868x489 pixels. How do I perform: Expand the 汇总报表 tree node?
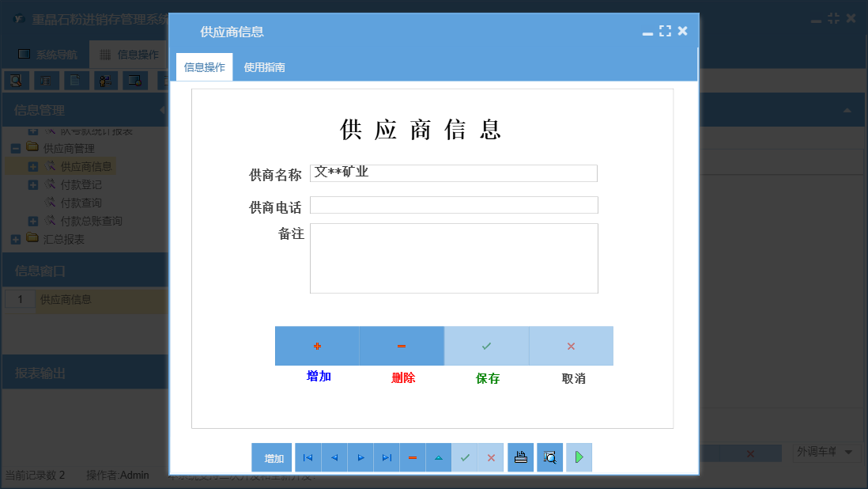(x=16, y=239)
